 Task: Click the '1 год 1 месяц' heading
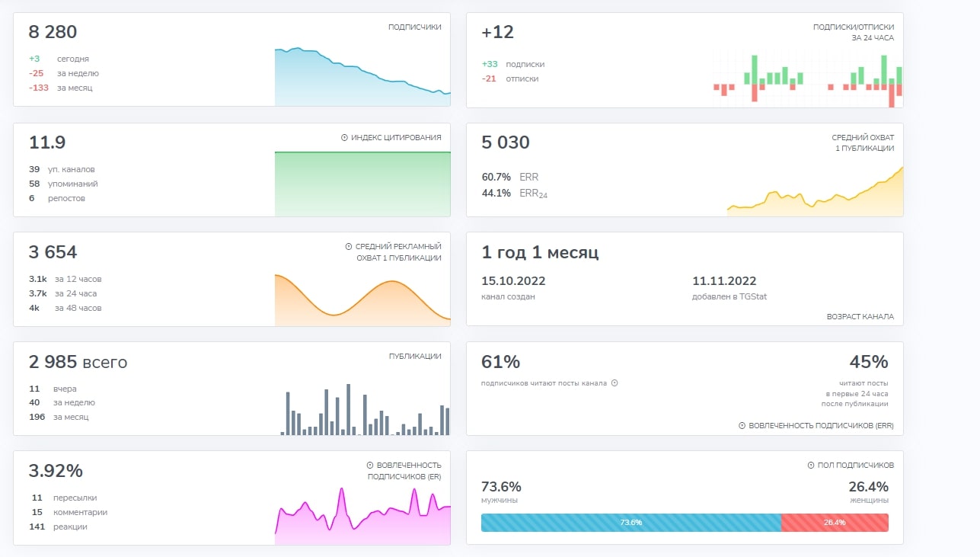click(x=540, y=253)
